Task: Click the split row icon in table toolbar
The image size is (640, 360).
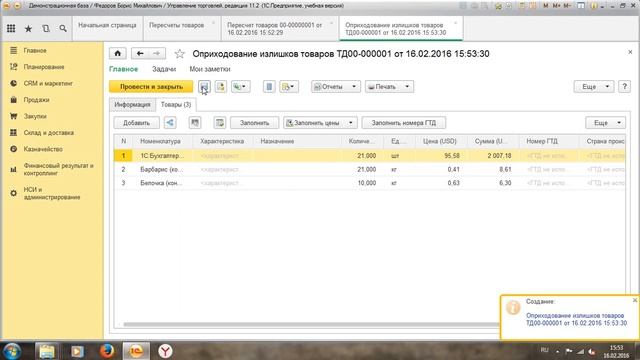Action: (170, 123)
